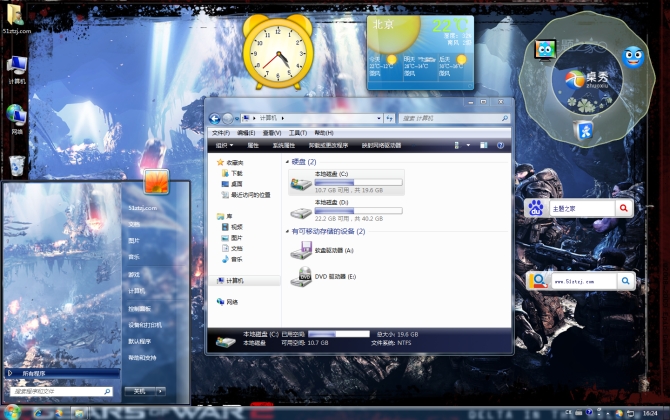Open shutdown options arrow beside 关机

(161, 391)
